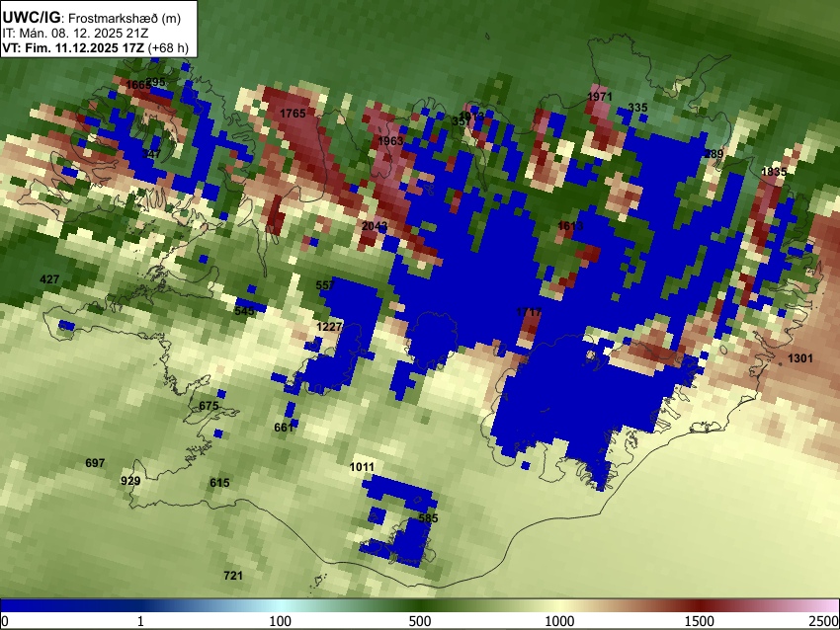Viewport: 840px width, 630px height.
Task: Click the map value label 1765
Action: point(293,113)
